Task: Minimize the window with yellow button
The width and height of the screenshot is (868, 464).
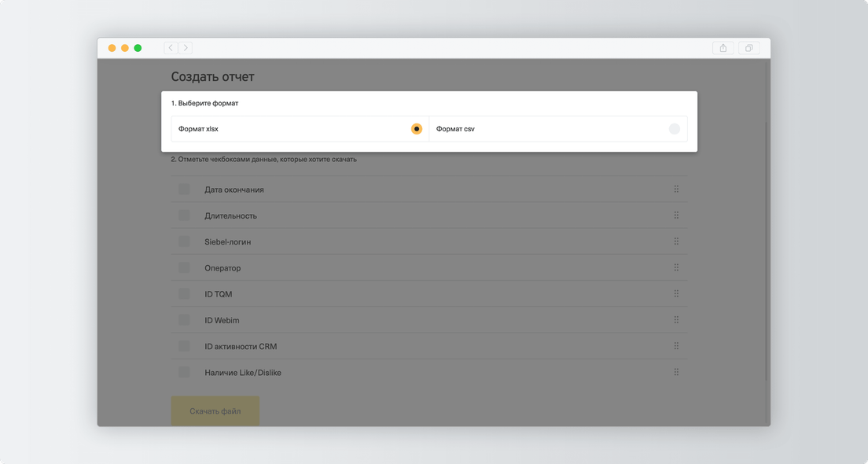Action: (124, 48)
